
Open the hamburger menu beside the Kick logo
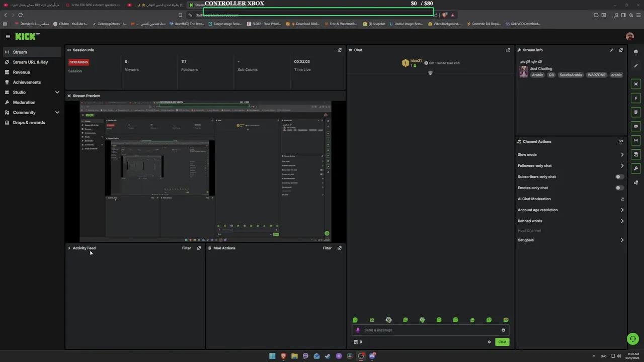(x=8, y=36)
